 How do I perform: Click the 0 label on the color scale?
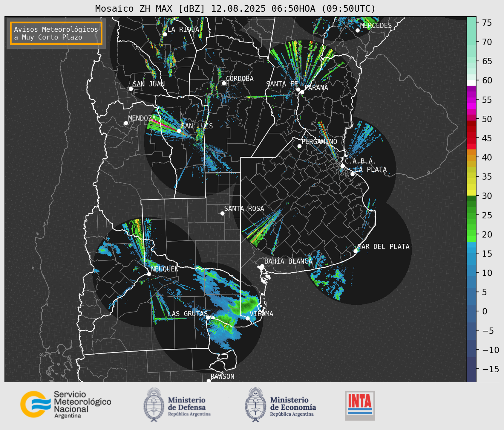[485, 311]
